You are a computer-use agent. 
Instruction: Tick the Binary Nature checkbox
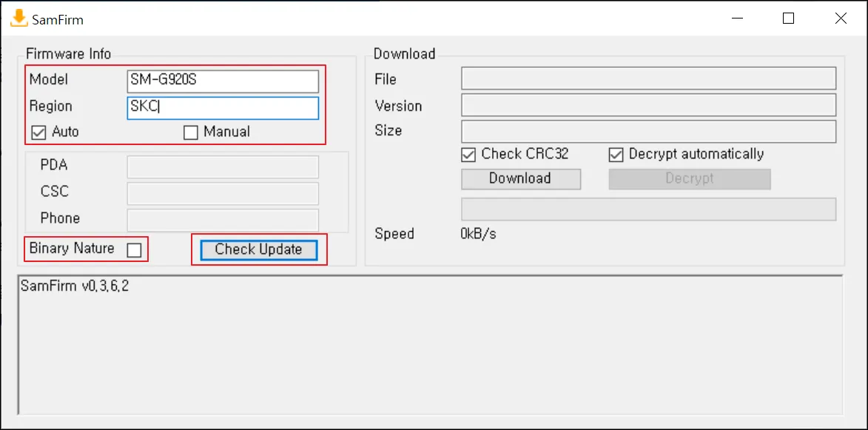pos(134,250)
